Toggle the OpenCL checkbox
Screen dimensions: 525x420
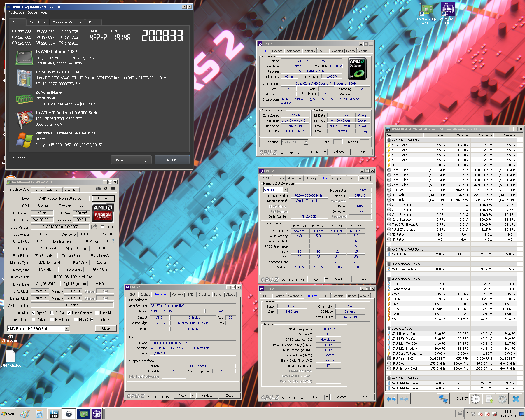click(x=33, y=313)
